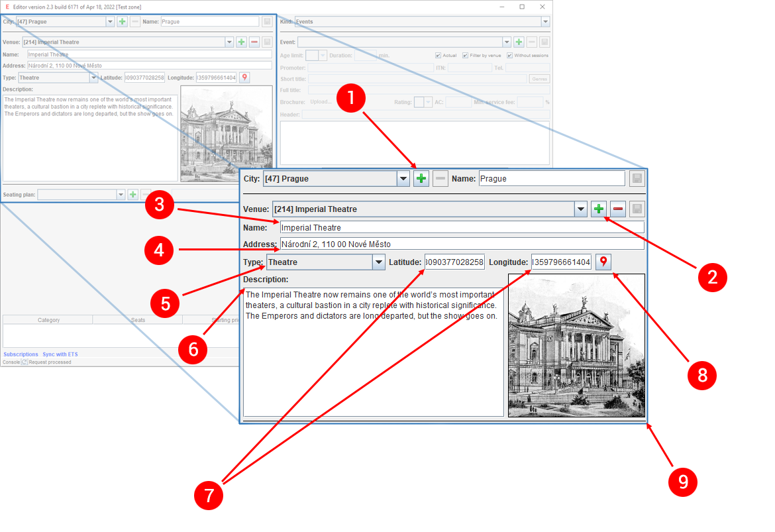Click the small red venue minus in the Editor window
Viewport: 775px width, 532px height.
254,42
